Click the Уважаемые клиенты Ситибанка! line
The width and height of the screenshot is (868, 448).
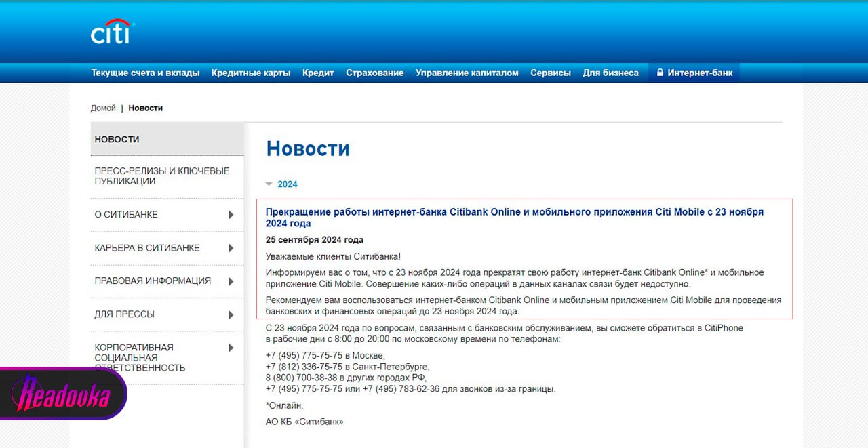333,256
